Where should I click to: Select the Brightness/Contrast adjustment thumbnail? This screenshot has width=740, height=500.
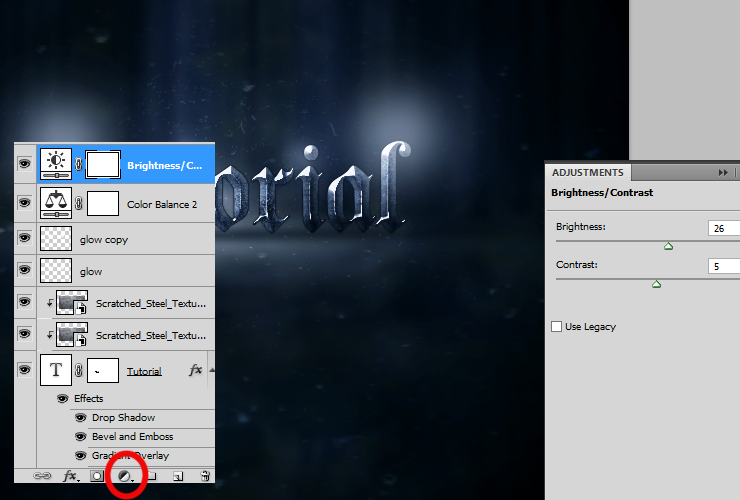click(x=56, y=164)
